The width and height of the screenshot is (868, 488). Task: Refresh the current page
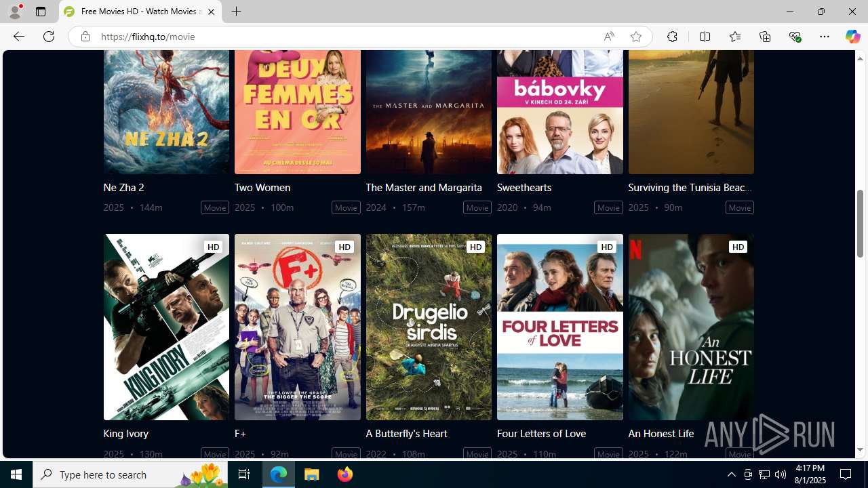click(x=49, y=37)
